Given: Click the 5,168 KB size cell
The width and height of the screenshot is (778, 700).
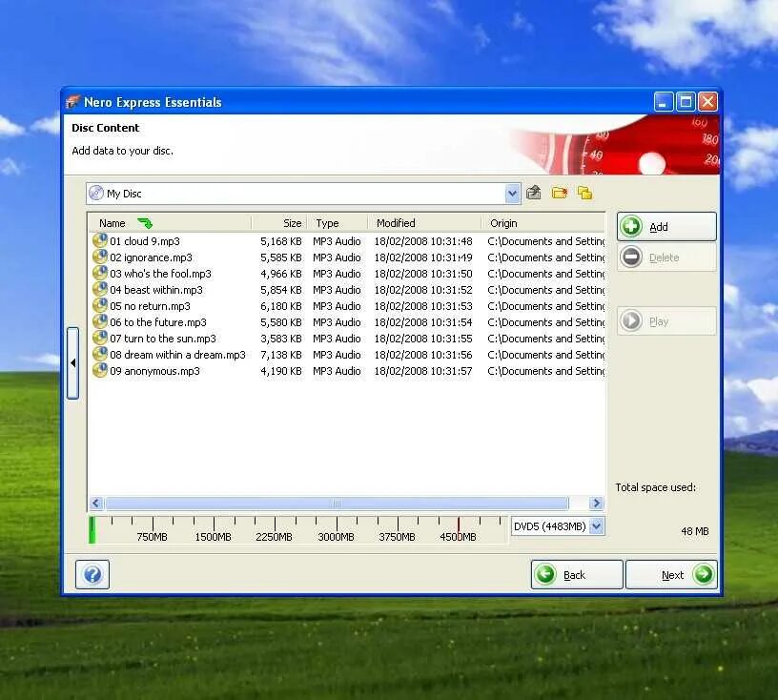Looking at the screenshot, I should (x=281, y=241).
